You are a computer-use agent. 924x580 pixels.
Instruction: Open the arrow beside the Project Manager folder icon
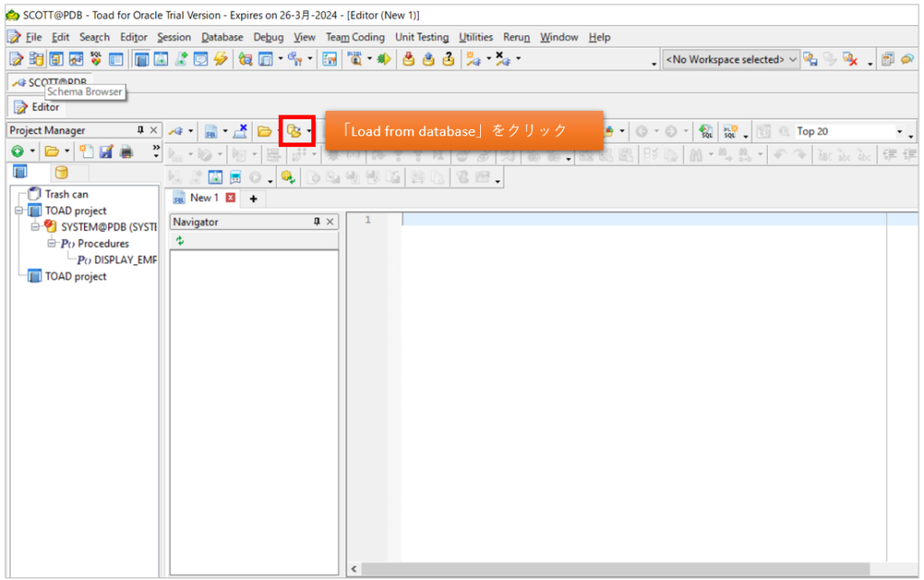pos(67,152)
